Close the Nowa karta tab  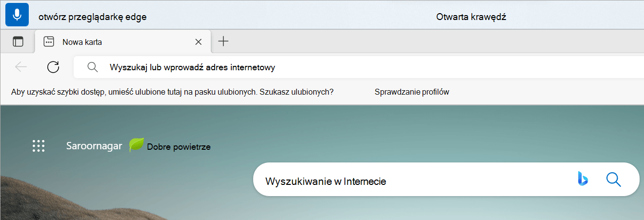click(x=198, y=42)
